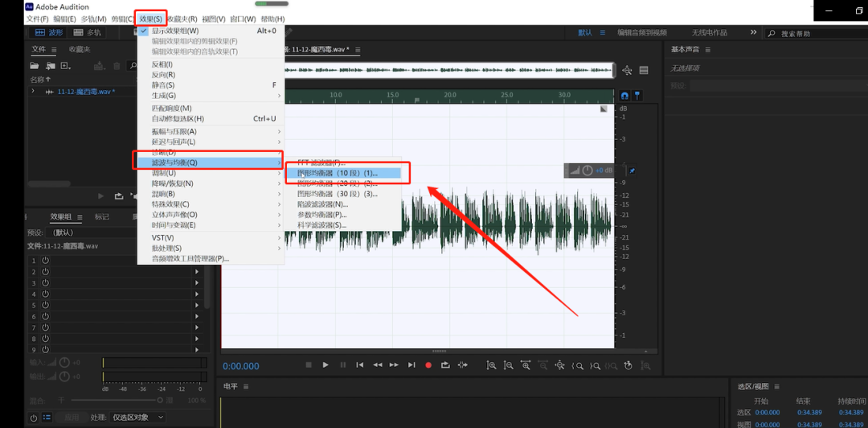This screenshot has width=868, height=428.
Task: Jump to previous marker with transport button
Action: pos(360,364)
